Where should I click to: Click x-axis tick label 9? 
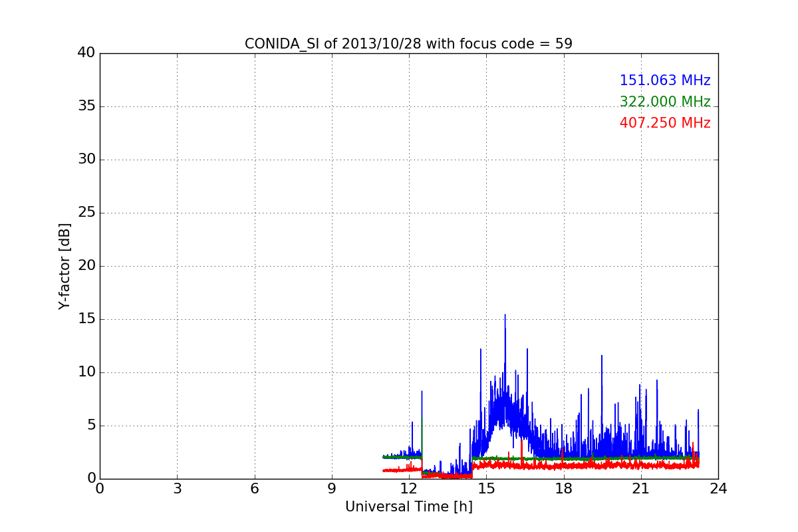[332, 489]
